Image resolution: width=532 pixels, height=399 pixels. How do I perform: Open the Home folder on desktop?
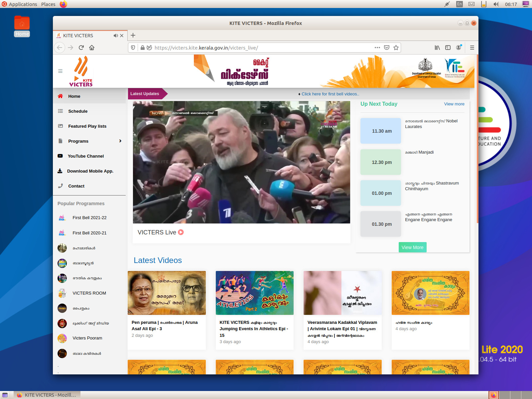[22, 26]
